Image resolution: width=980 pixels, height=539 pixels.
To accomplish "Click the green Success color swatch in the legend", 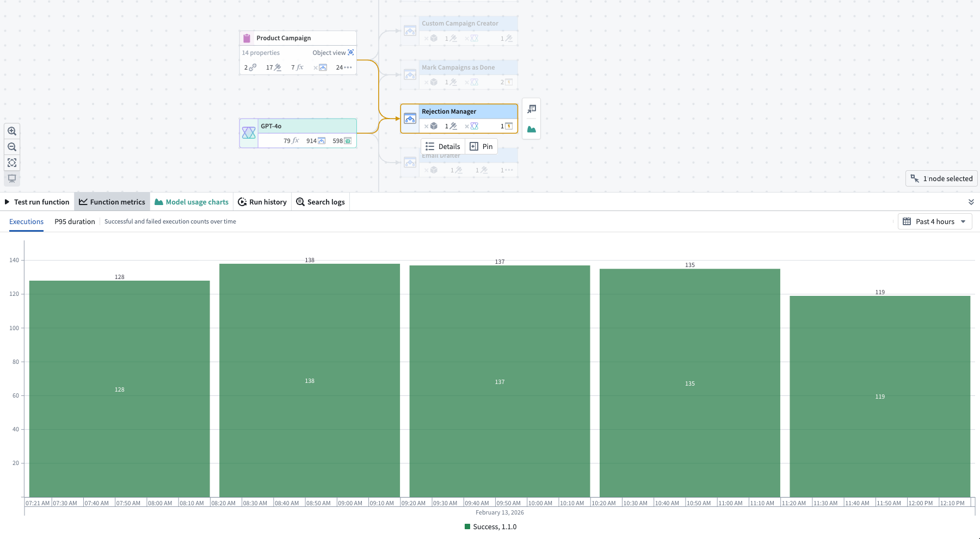I will coord(467,526).
